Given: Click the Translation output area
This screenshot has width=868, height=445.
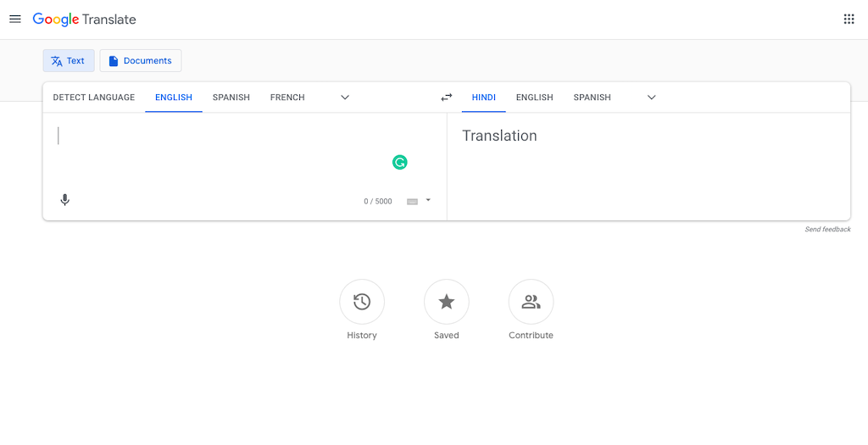Looking at the screenshot, I should click(x=648, y=166).
